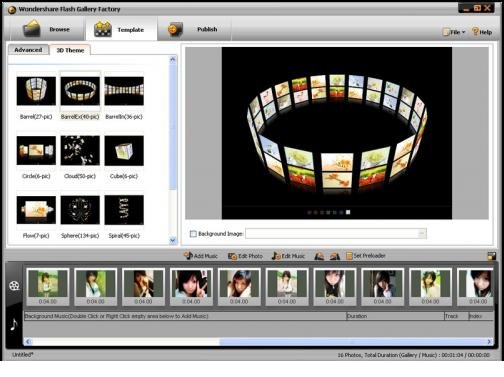The width and height of the screenshot is (504, 377).
Task: Click the panel toggle icon above the timeline's right end
Action: (x=491, y=256)
